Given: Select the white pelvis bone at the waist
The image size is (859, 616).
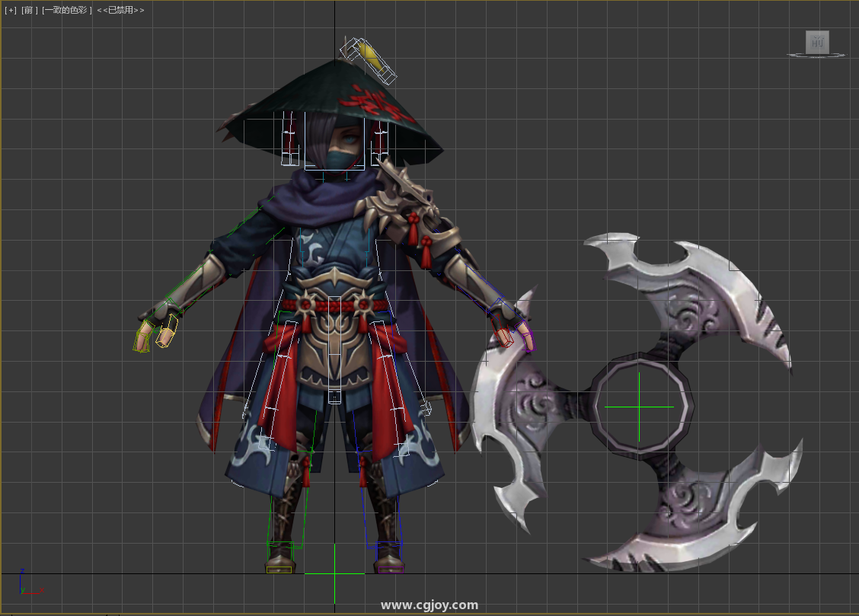Looking at the screenshot, I should (334, 396).
